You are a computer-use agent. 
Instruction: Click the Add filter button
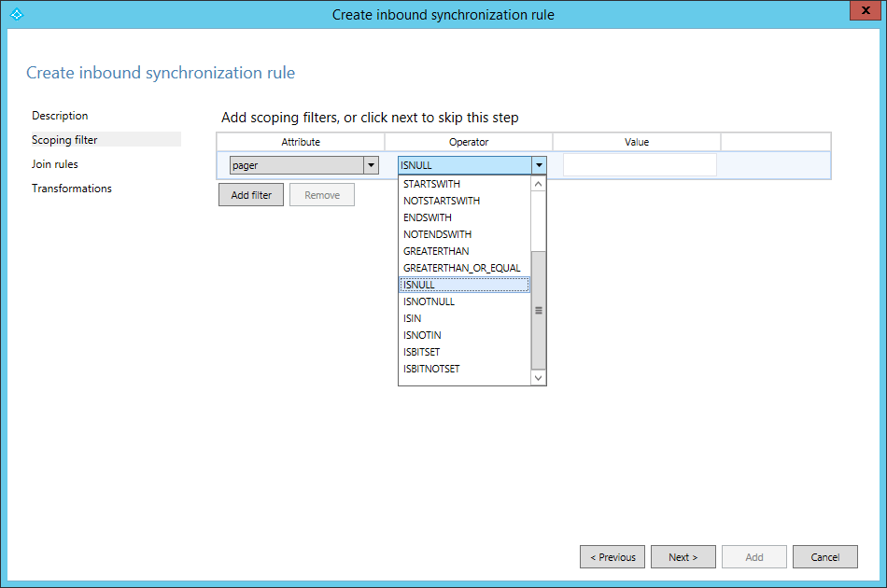coord(251,195)
